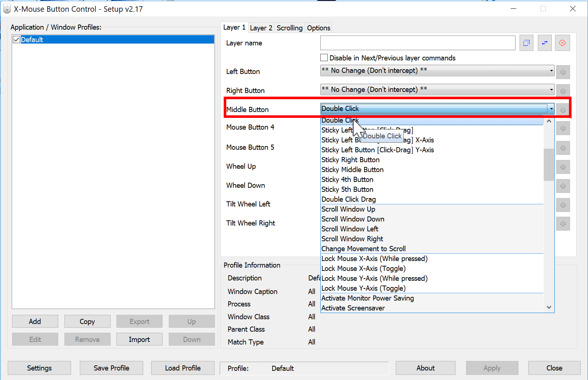588x380 pixels.
Task: Open settings gear beside Right Button
Action: click(x=563, y=90)
